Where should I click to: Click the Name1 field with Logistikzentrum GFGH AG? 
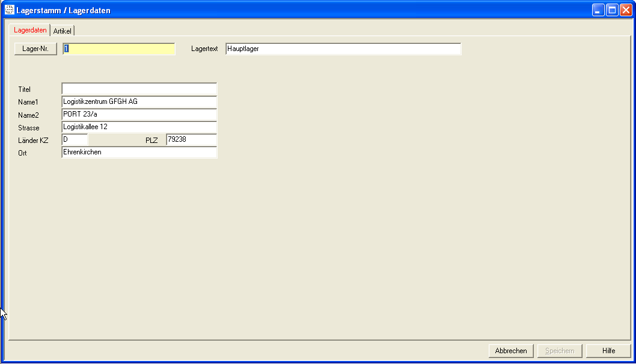(x=139, y=102)
